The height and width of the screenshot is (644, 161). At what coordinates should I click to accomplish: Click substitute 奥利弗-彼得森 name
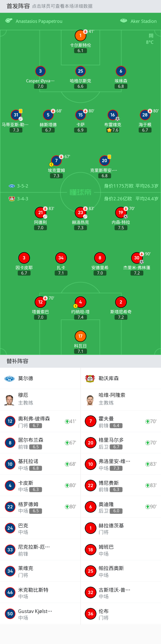point(34,418)
